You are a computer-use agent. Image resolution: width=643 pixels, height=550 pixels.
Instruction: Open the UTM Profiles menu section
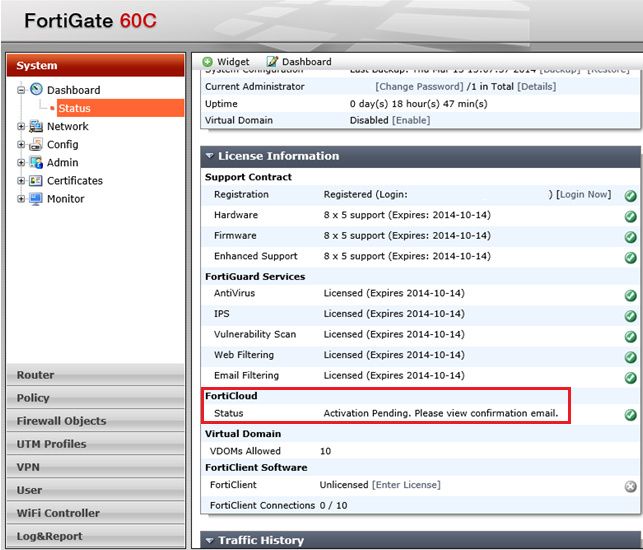tap(96, 444)
